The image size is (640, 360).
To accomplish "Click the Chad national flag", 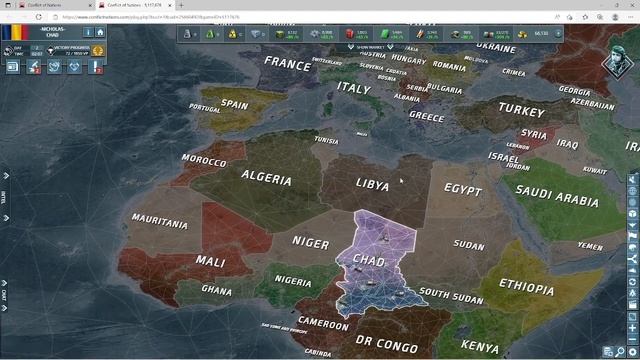I will (15, 32).
